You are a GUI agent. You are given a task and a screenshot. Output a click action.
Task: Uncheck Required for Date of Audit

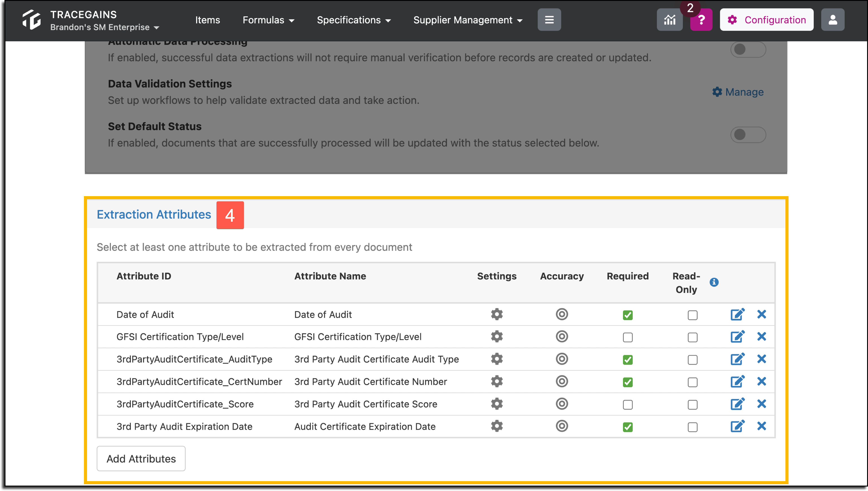tap(628, 315)
